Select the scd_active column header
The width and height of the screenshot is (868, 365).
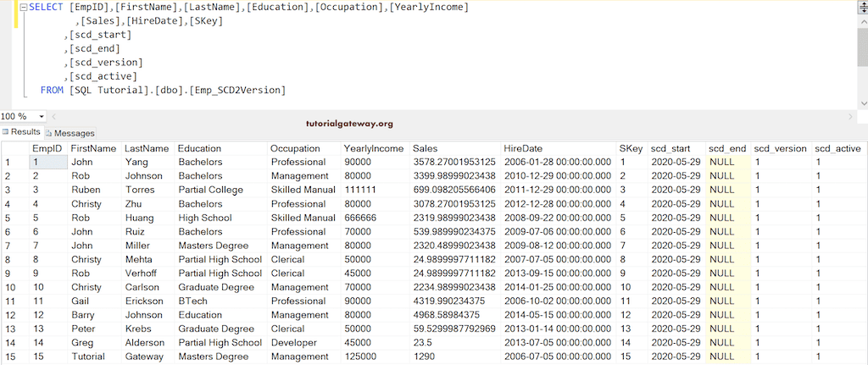838,148
